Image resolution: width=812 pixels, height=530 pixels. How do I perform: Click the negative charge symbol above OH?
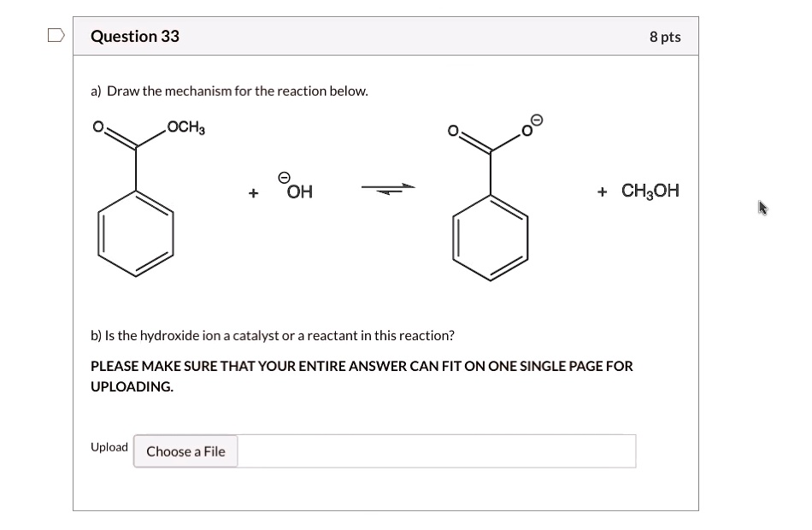point(284,178)
